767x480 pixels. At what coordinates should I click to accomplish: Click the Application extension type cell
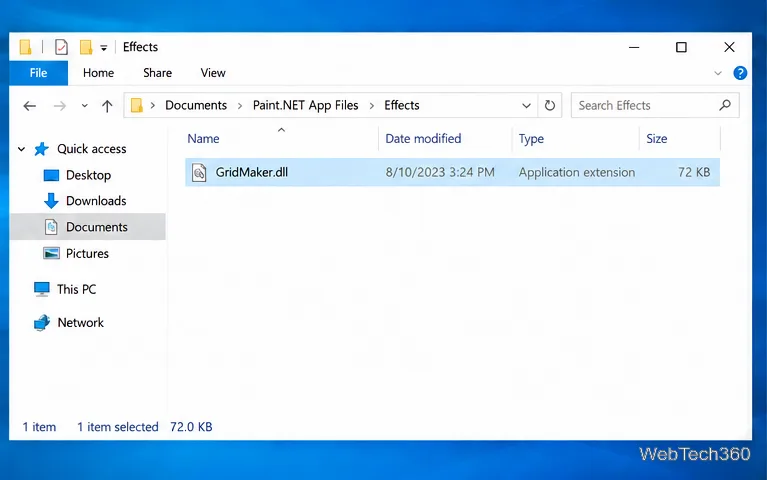[x=577, y=172]
